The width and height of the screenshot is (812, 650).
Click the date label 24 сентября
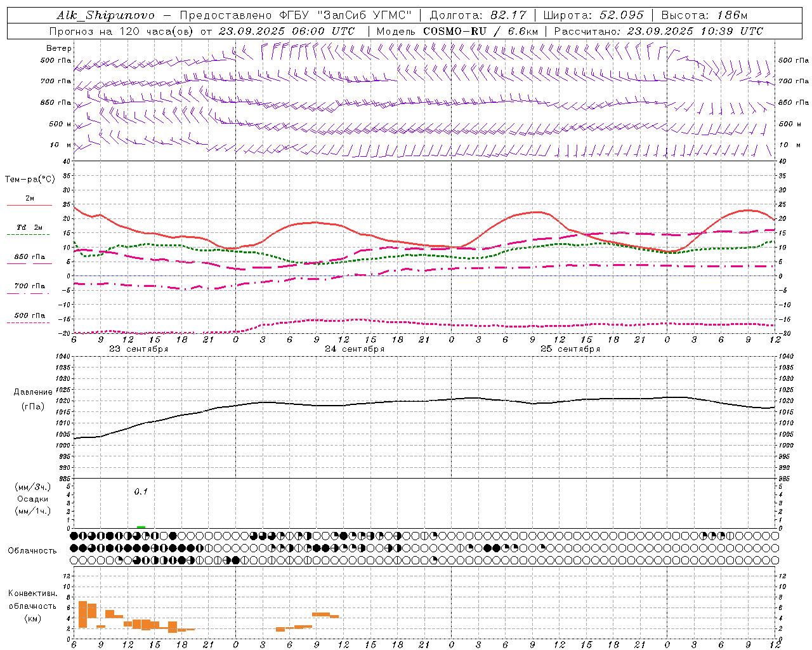[x=354, y=349]
